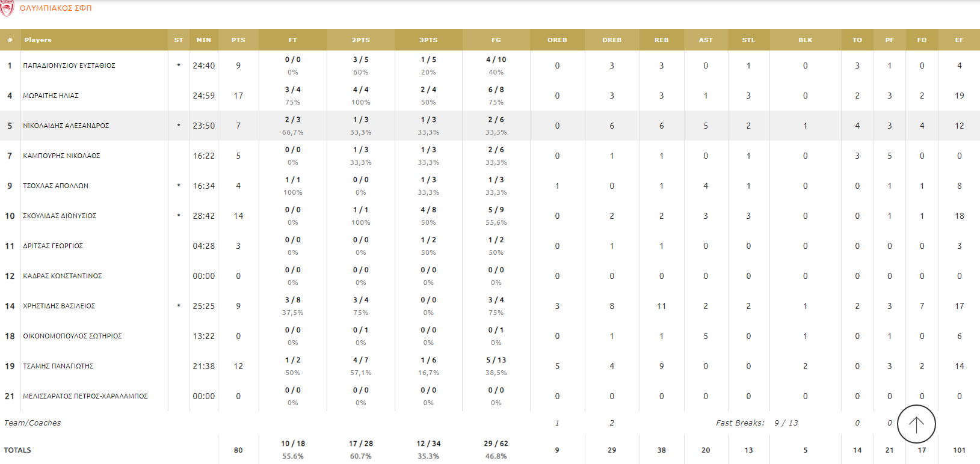Open player ΜΩΡΑΙΤΗΣ ΗΛΙΑΣ
The image size is (980, 464).
(x=51, y=96)
